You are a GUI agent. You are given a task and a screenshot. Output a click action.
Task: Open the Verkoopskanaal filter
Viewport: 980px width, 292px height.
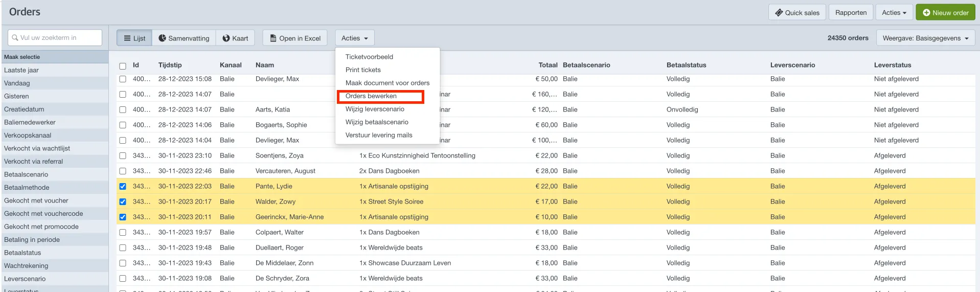(x=55, y=135)
